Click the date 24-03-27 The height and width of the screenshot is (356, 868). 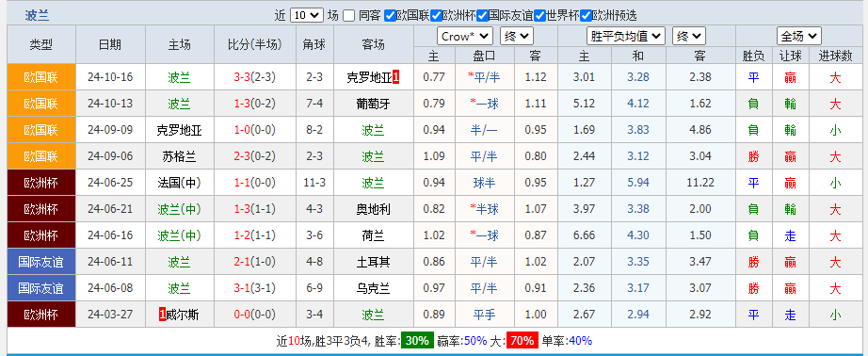(110, 315)
